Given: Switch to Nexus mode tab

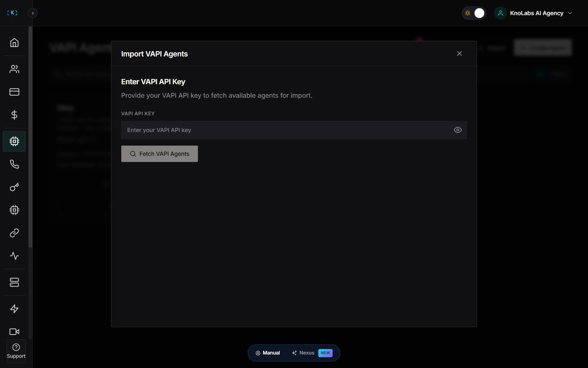Looking at the screenshot, I should pos(312,353).
